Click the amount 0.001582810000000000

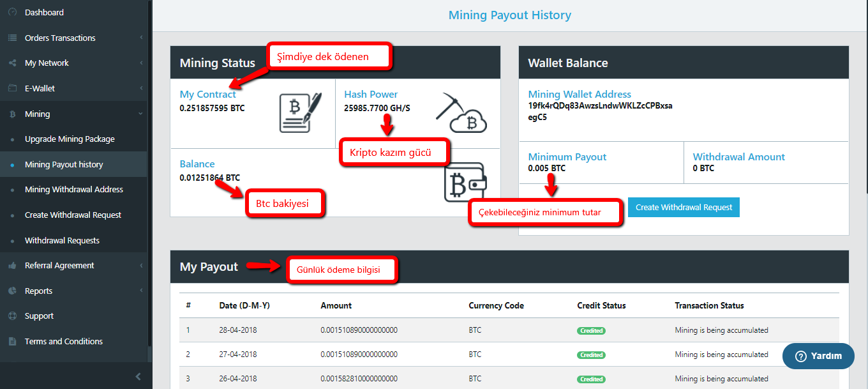pos(359,379)
